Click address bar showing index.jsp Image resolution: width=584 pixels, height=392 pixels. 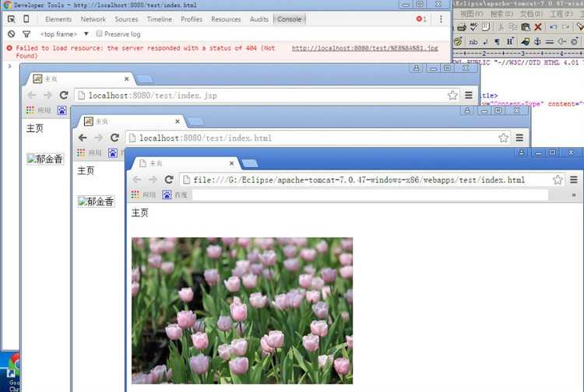(261, 96)
